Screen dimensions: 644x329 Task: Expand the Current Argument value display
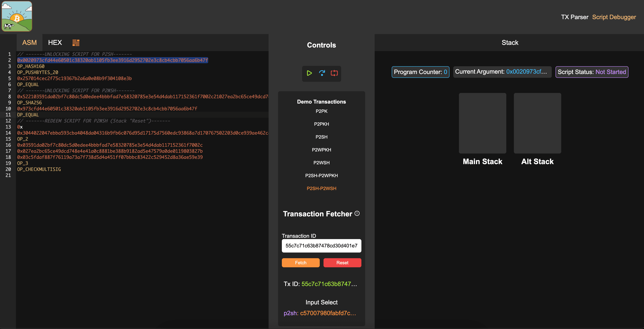point(527,72)
